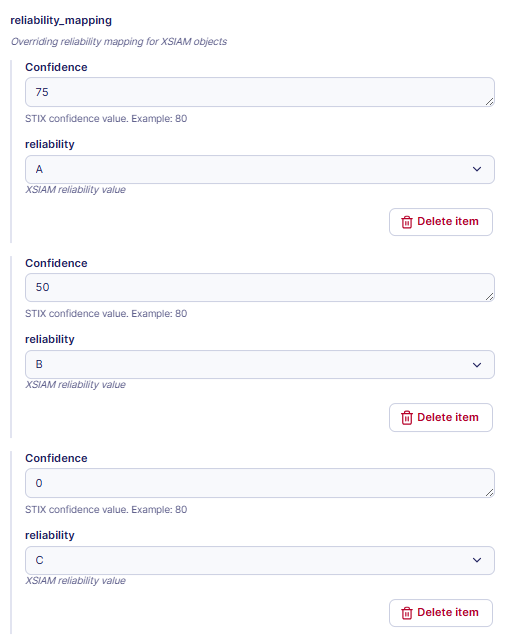Grab resize handle of the 75 confidence field
508x640 pixels.
(x=489, y=102)
